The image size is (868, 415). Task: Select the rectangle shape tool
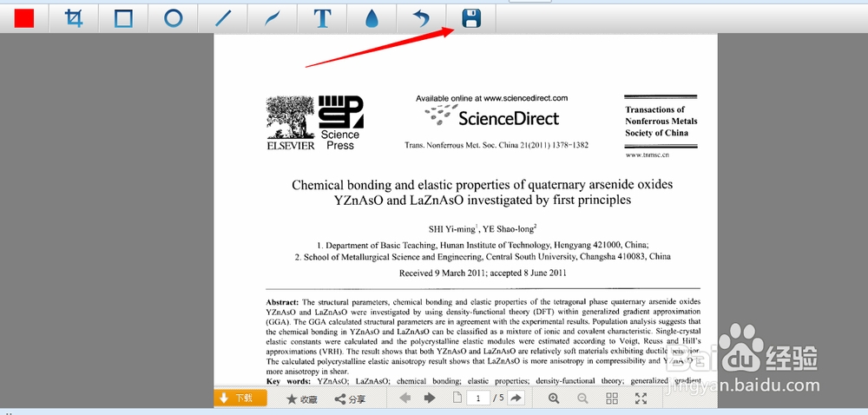123,18
